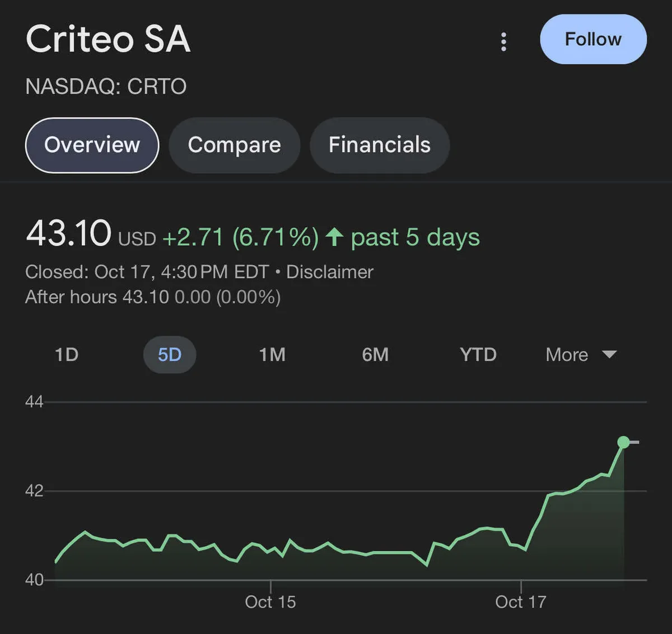Click the 43.10 USD price value
This screenshot has width=672, height=634.
click(69, 234)
